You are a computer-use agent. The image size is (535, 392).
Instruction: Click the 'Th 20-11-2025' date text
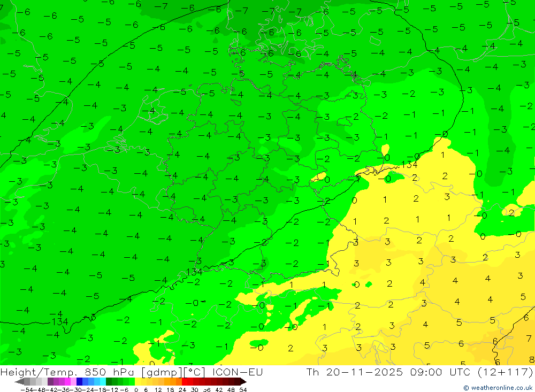tap(355, 372)
